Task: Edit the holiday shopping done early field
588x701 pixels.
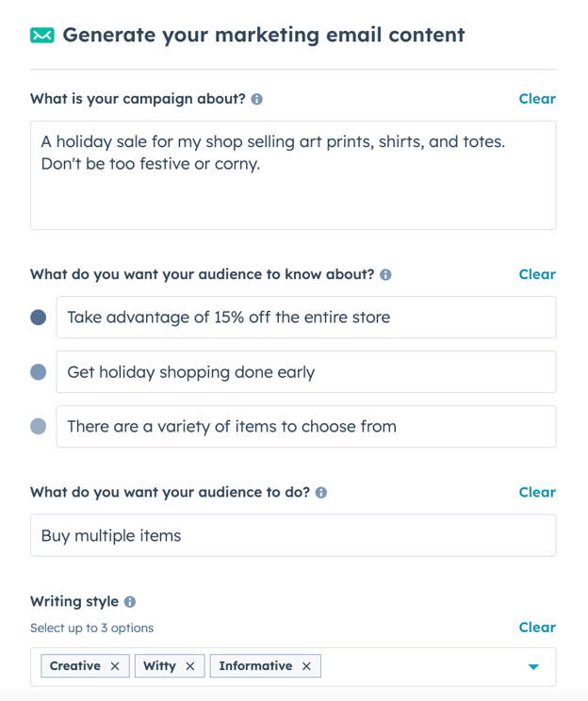Action: 306,372
